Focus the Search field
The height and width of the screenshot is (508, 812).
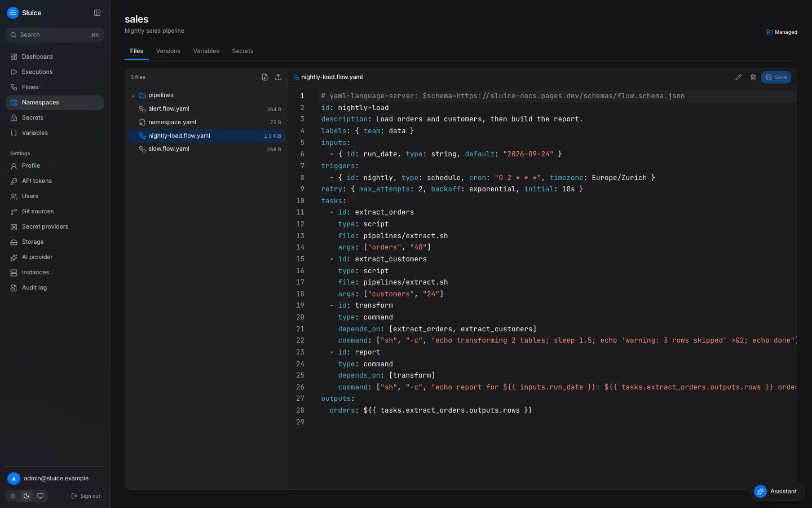tap(55, 35)
